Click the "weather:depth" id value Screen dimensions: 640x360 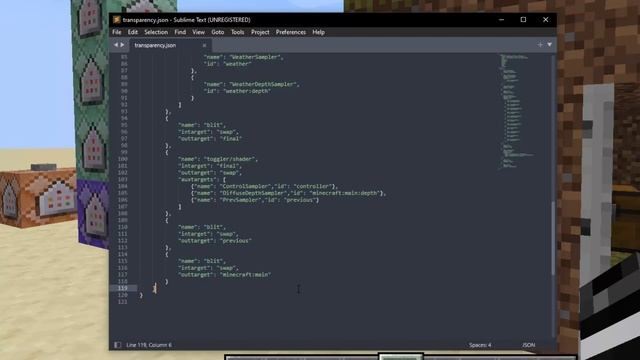(247, 91)
